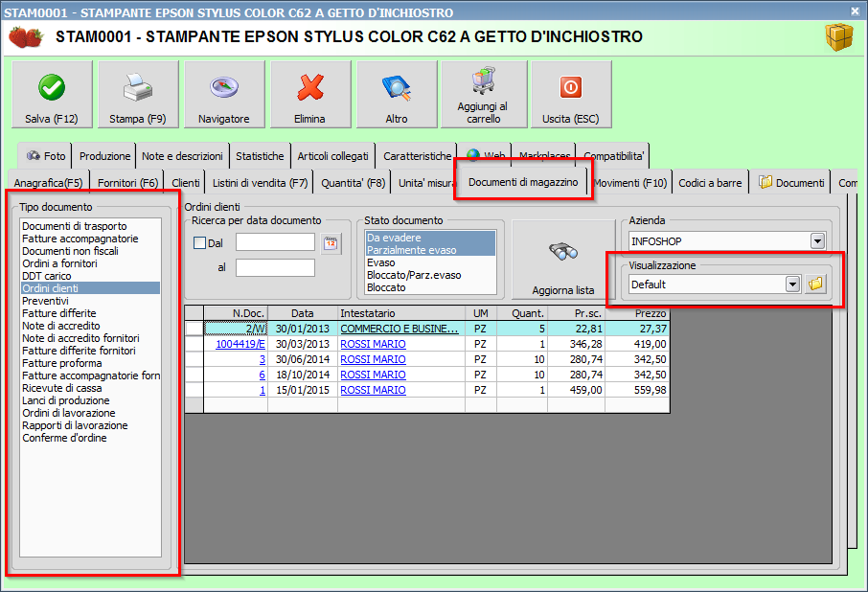Open the Caratteristiche tab
868x592 pixels.
(x=418, y=156)
